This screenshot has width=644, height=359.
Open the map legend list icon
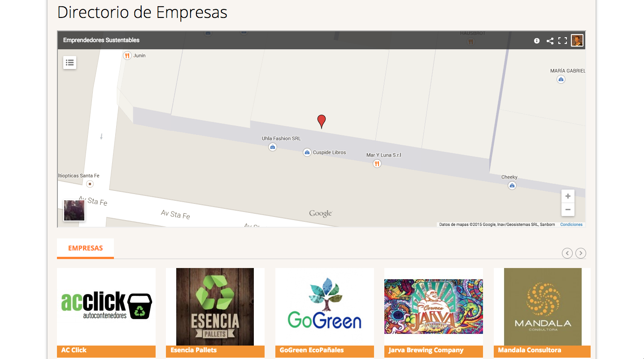tap(70, 63)
